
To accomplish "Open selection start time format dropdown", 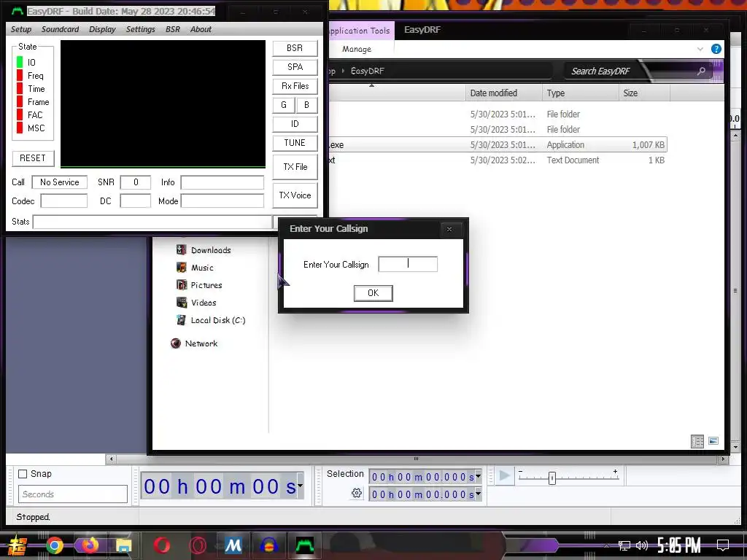I will coord(479,477).
